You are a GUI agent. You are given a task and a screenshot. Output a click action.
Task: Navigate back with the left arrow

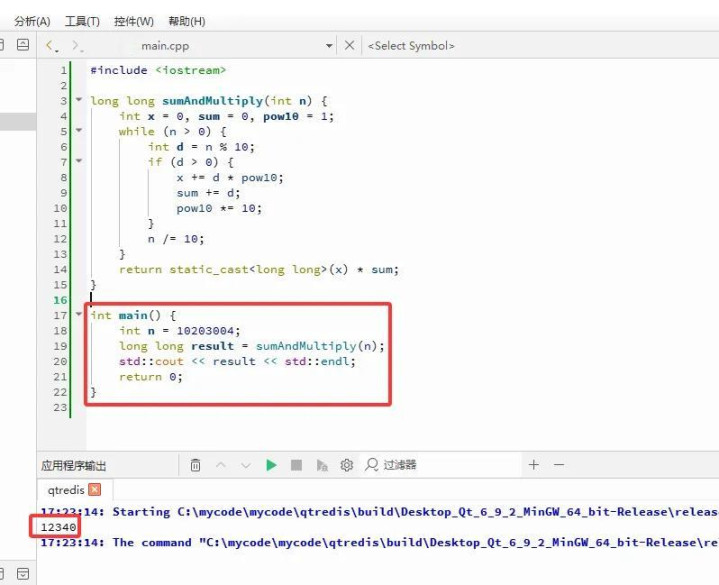(51, 46)
